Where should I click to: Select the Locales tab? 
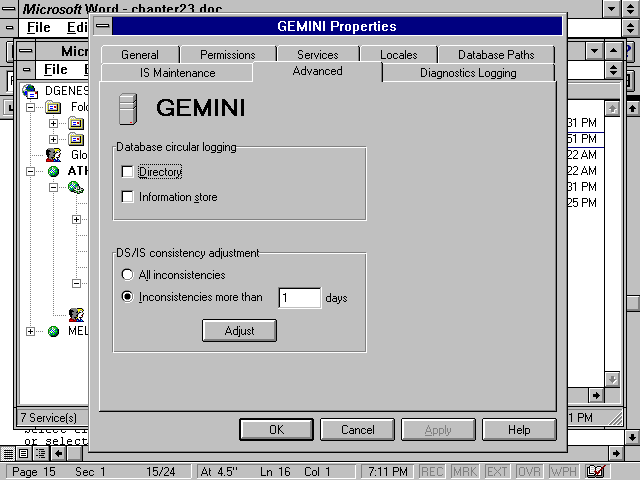[398, 55]
